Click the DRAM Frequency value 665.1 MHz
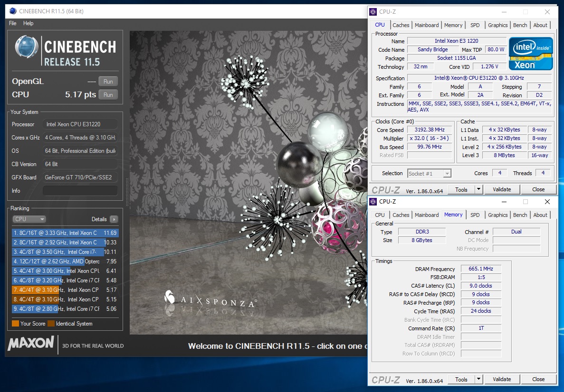The image size is (564, 392). pos(481,269)
